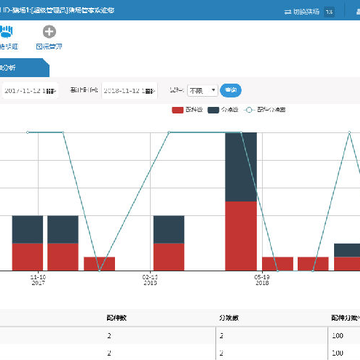360x360 pixels.
Task: Click the switch-farm text in header
Action: [x=306, y=12]
